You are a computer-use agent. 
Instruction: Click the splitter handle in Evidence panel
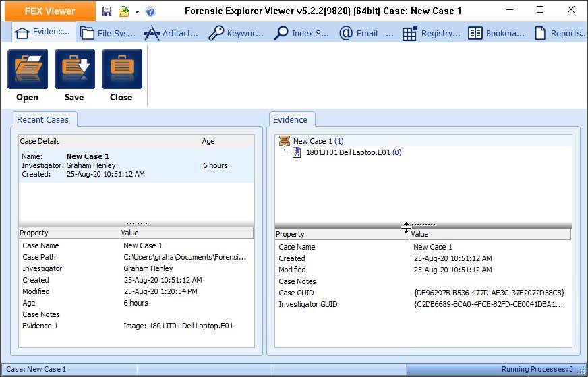(423, 225)
